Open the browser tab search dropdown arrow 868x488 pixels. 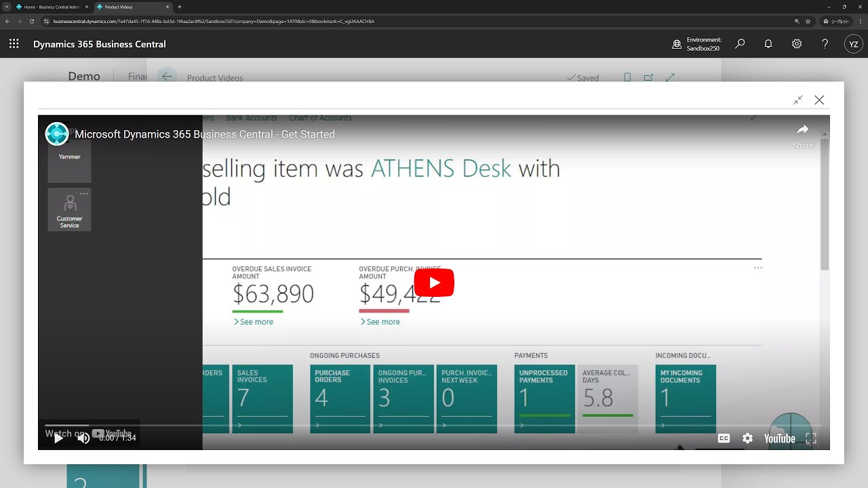tap(6, 7)
